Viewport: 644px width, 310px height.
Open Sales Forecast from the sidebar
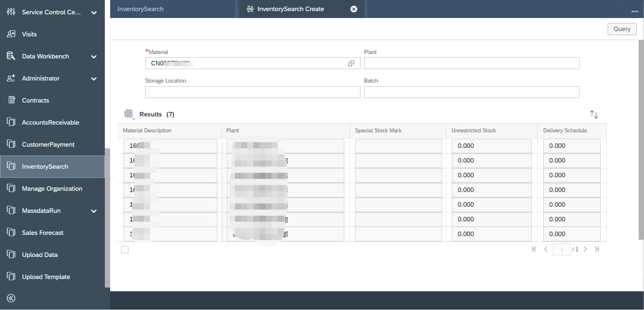tap(42, 233)
